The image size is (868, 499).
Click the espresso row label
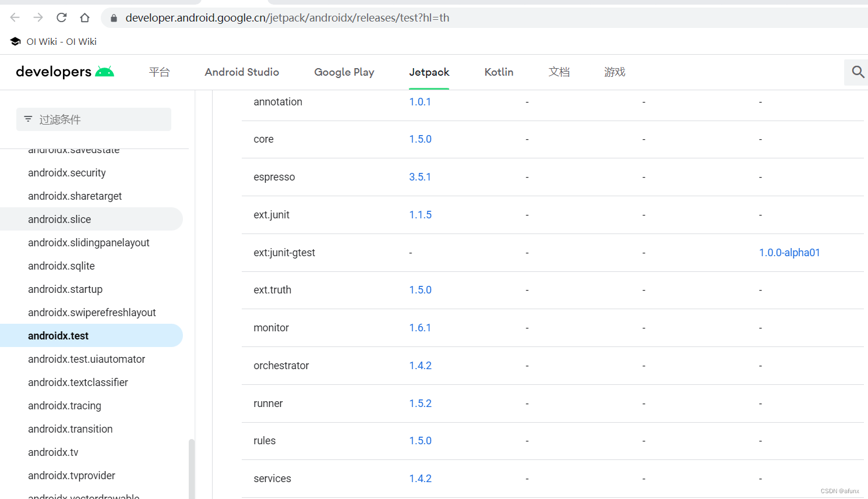pos(274,177)
